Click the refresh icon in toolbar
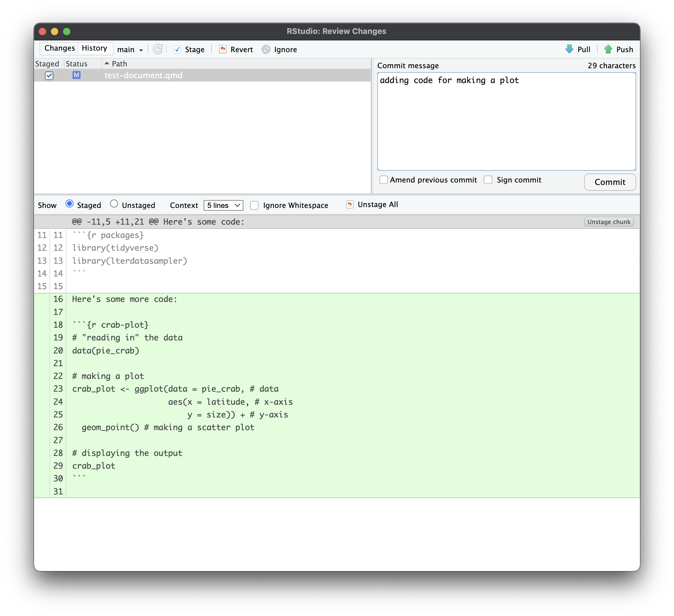674x616 pixels. click(x=158, y=49)
